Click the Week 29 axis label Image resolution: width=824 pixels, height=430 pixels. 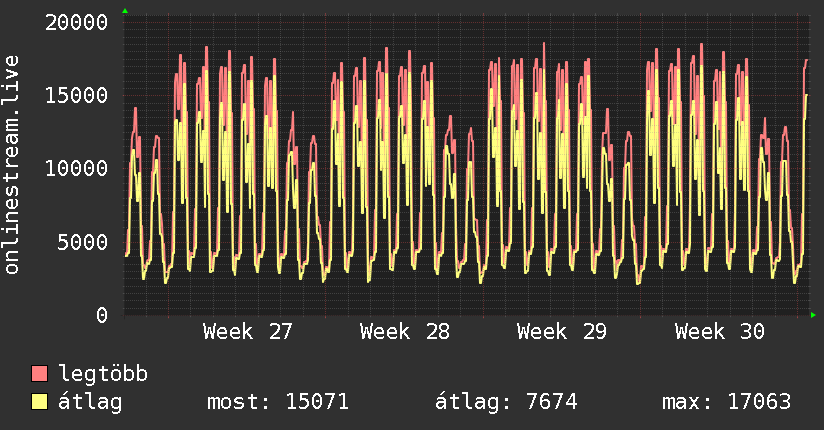click(562, 332)
